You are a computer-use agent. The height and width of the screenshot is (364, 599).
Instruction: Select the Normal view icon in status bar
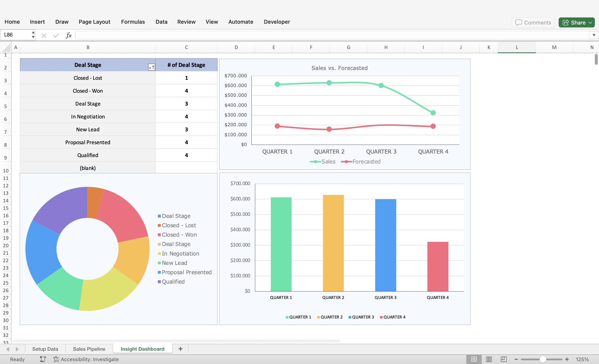coord(474,359)
